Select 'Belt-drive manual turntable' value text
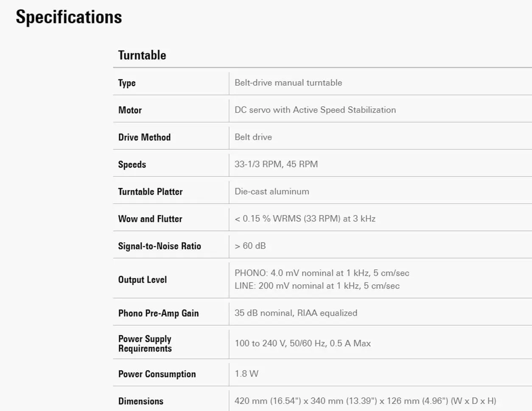 (x=288, y=83)
